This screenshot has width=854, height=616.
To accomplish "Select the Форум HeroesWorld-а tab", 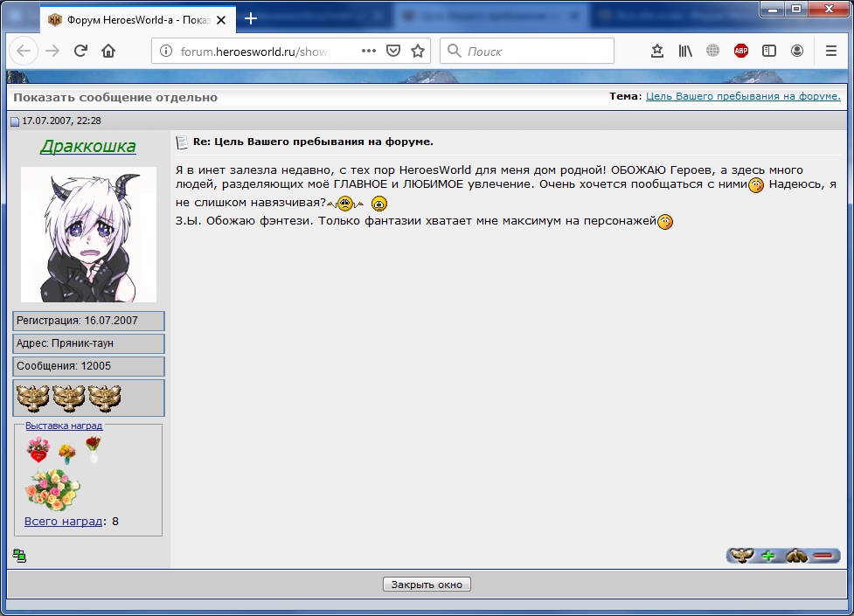I will [131, 18].
